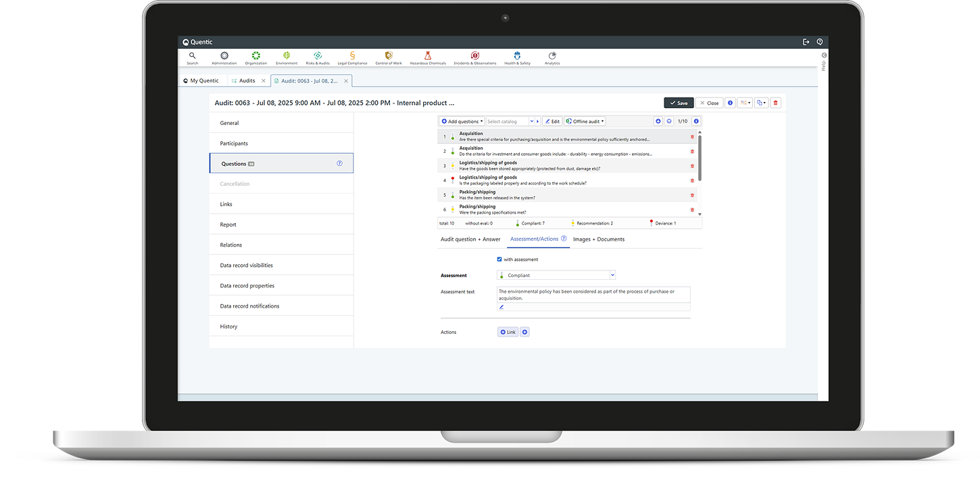This screenshot has height=480, width=980.
Task: Click the edit pencil under Assessment text
Action: pyautogui.click(x=501, y=306)
